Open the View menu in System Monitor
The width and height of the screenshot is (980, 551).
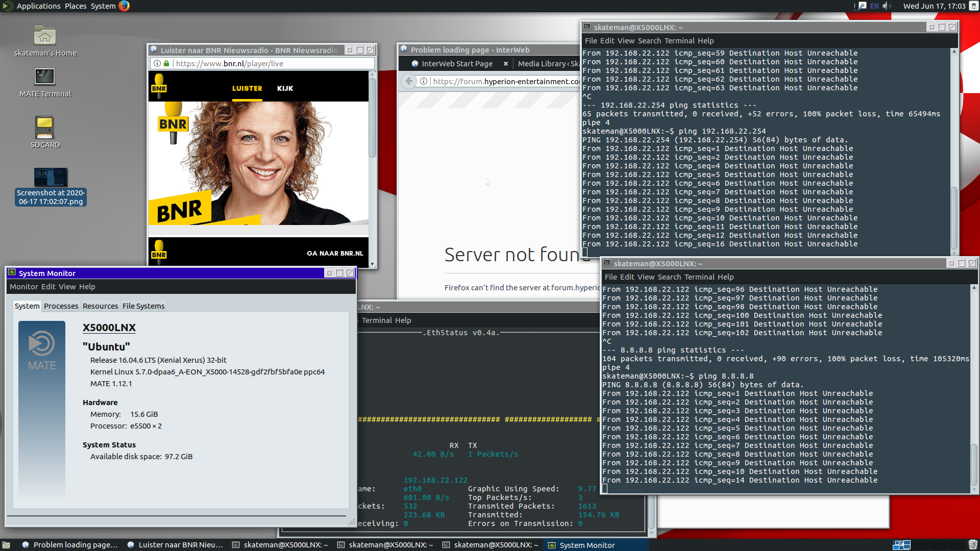click(x=67, y=287)
